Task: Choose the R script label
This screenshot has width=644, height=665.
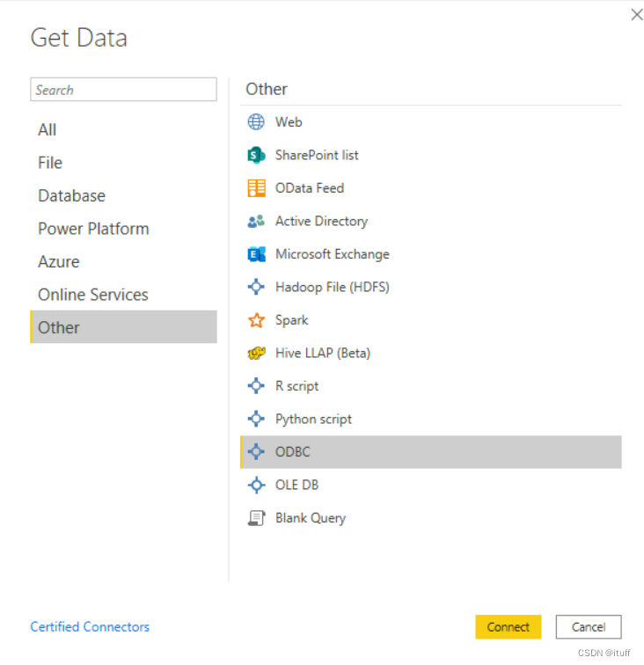Action: [x=297, y=386]
